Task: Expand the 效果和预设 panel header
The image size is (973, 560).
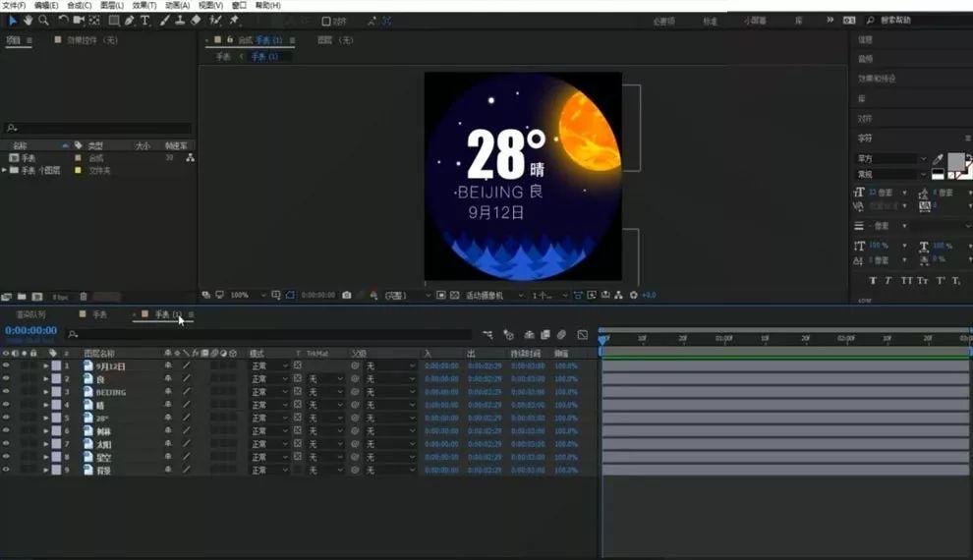Action: click(877, 79)
